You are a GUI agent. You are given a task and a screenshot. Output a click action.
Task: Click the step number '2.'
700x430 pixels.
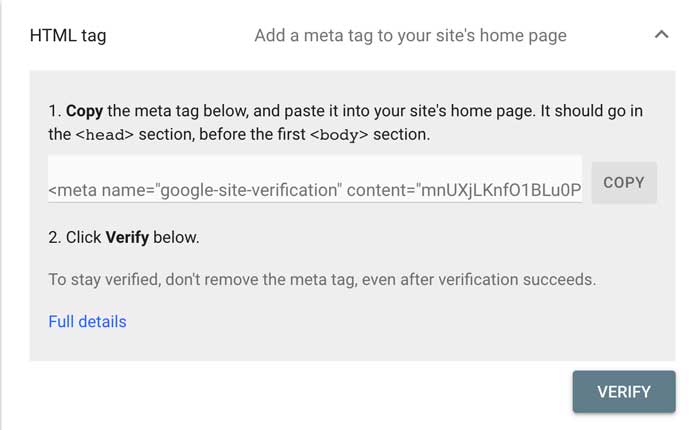[55, 238]
